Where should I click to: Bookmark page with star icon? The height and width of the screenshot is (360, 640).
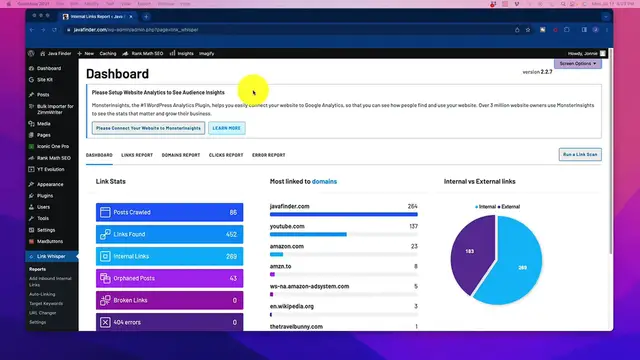528,30
